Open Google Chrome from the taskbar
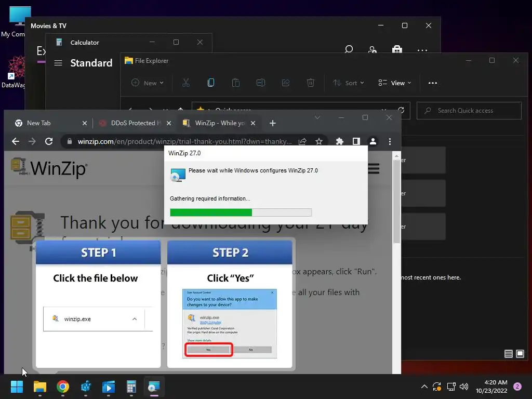The width and height of the screenshot is (532, 399). tap(63, 387)
